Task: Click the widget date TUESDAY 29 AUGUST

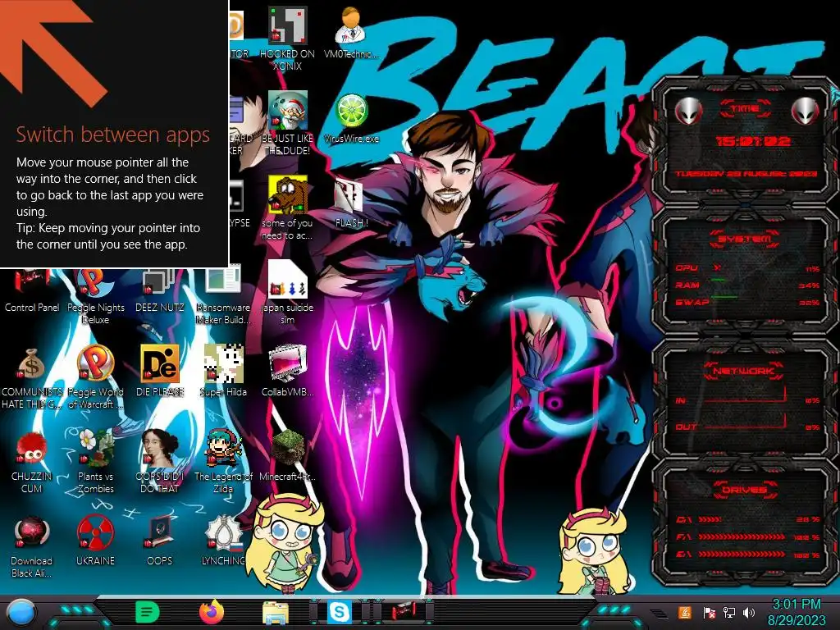Action: (x=746, y=174)
